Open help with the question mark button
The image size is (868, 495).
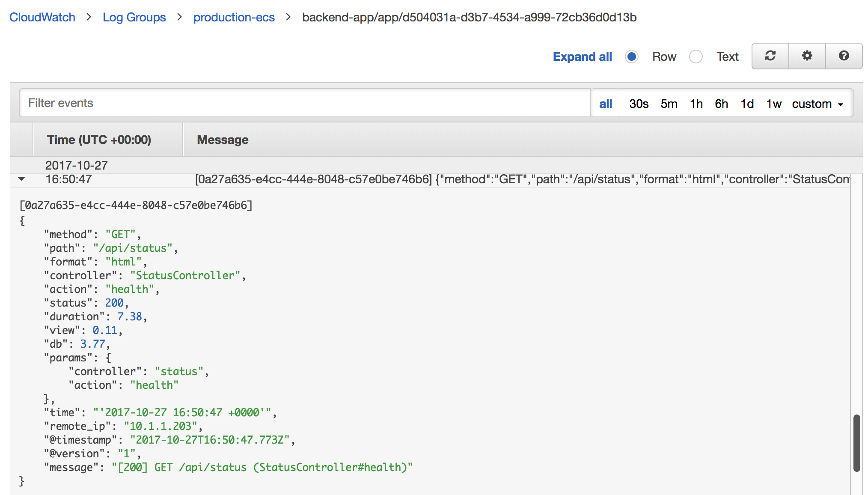[844, 56]
